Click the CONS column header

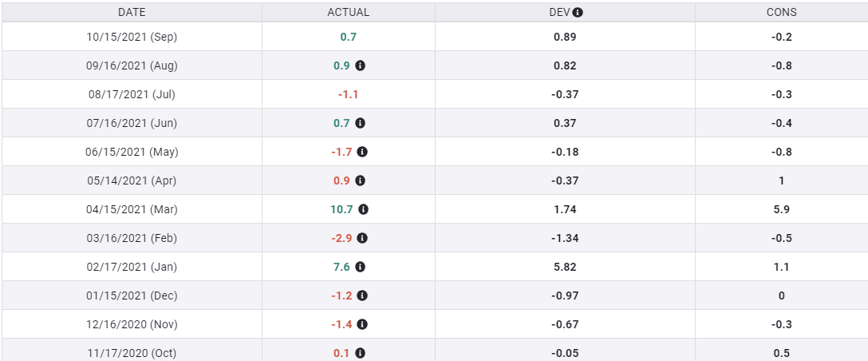click(x=781, y=12)
